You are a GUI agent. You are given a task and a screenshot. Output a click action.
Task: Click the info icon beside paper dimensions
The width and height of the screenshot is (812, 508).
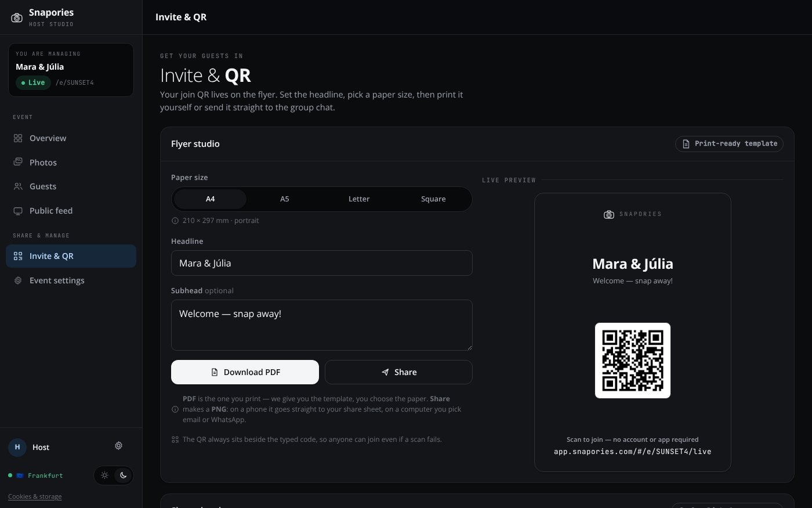[x=175, y=221]
